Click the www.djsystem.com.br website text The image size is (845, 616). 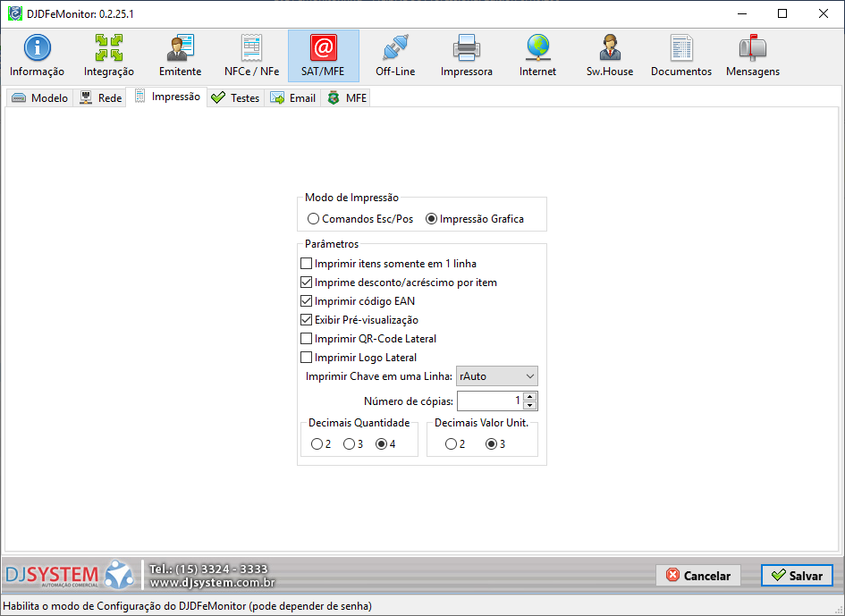(x=212, y=583)
